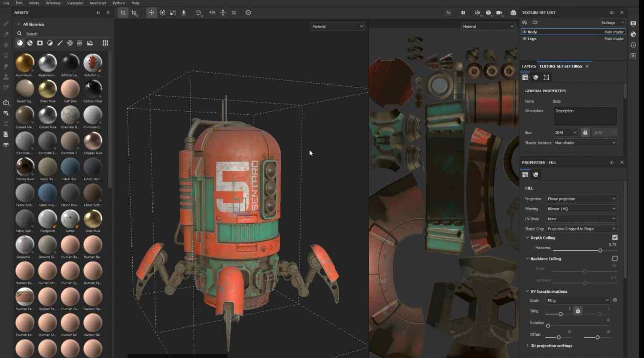The width and height of the screenshot is (644, 358).
Task: Open Material dropdown in 3D viewport
Action: pyautogui.click(x=337, y=27)
